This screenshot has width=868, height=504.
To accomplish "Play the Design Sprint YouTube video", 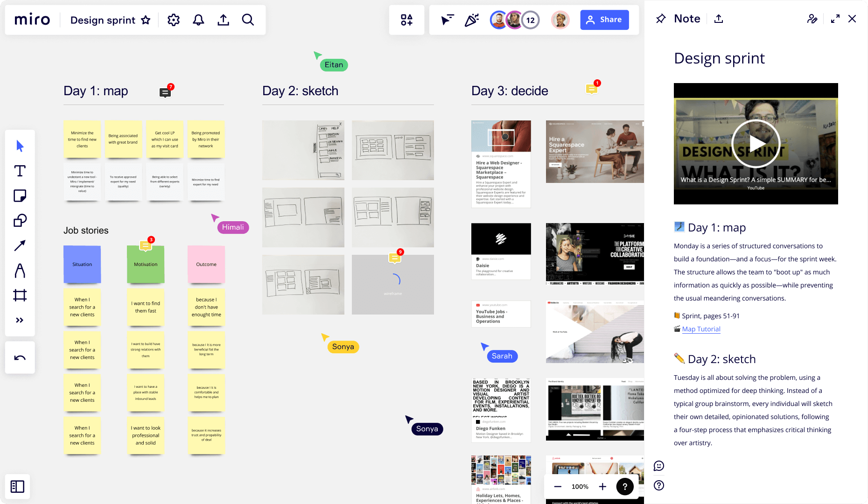I will tap(756, 144).
